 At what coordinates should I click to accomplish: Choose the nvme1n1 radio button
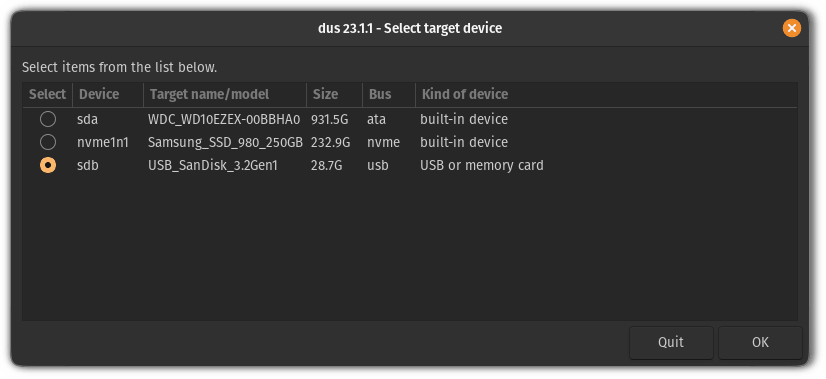48,142
